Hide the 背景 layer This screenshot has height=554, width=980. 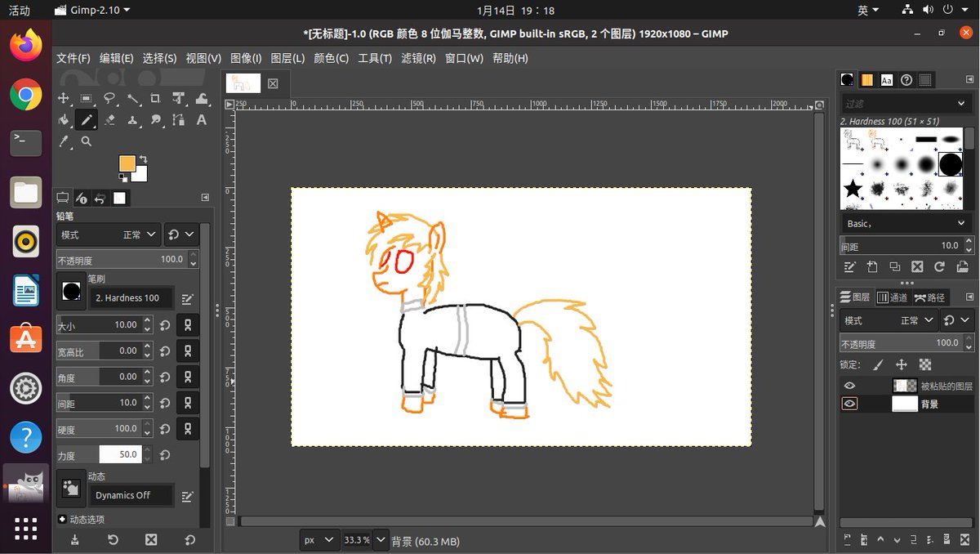tap(850, 404)
